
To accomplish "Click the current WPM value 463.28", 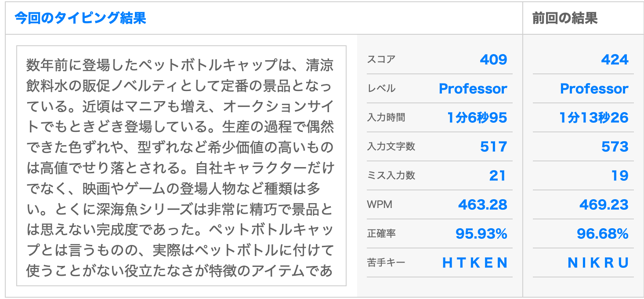I will tap(483, 204).
